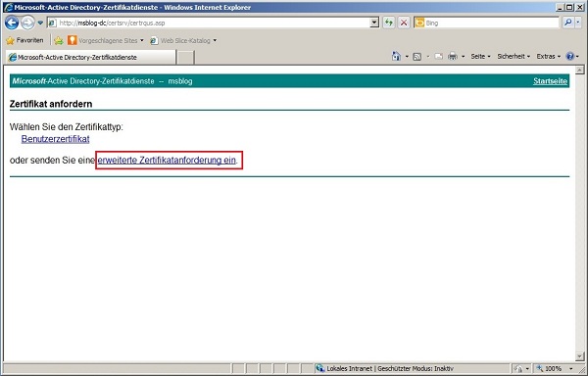Open Vorgeschlagene Sites link
588x376 pixels.
[106, 40]
